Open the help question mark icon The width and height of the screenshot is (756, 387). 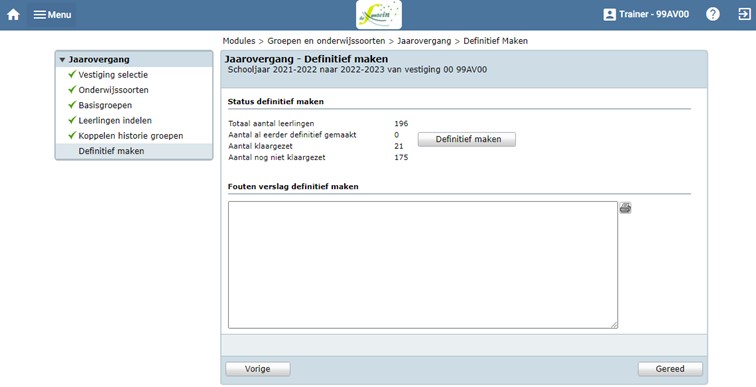click(713, 14)
